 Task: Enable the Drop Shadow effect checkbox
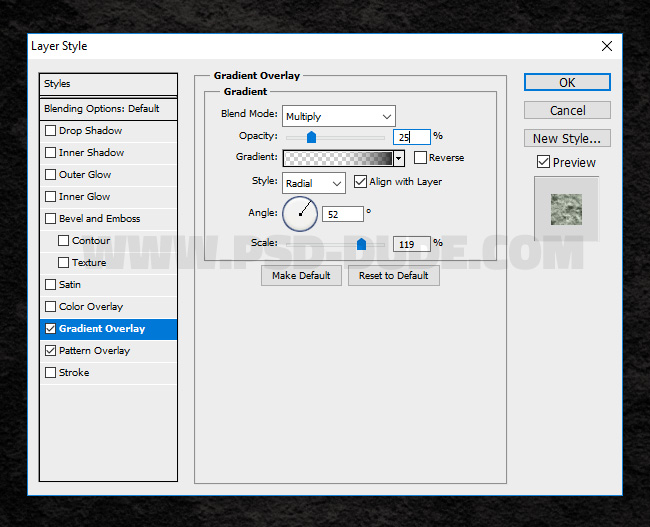coord(50,131)
